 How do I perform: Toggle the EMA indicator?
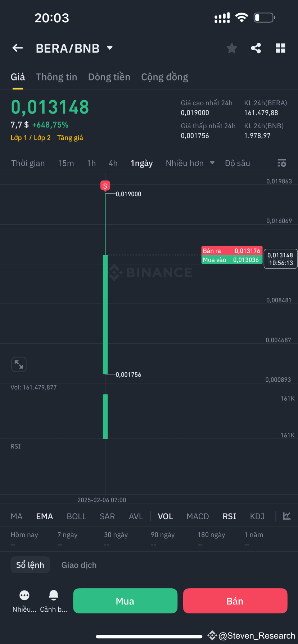pyautogui.click(x=45, y=516)
